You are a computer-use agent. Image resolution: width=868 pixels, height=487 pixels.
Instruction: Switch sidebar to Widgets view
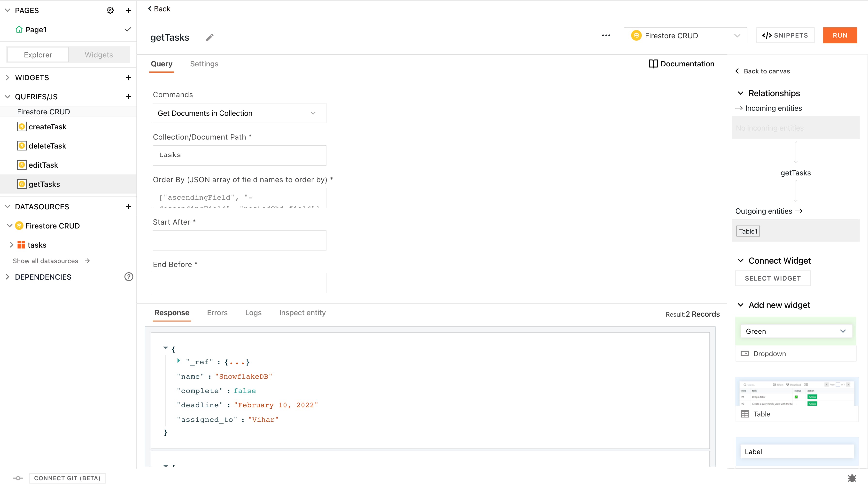tap(99, 55)
